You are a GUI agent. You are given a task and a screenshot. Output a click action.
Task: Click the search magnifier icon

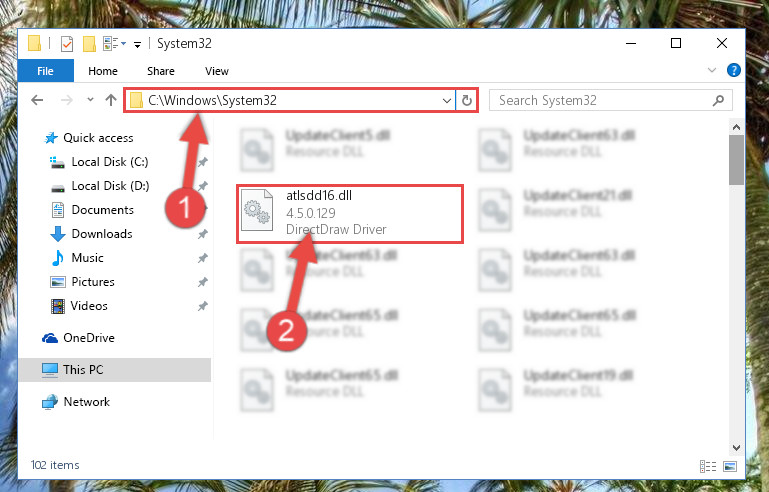(718, 101)
